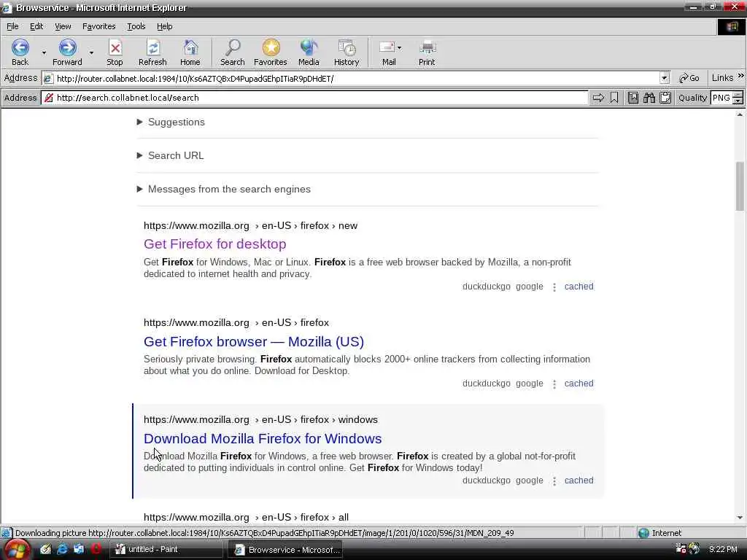
Task: Click the insecure lock icon in Browservice address
Action: [49, 98]
